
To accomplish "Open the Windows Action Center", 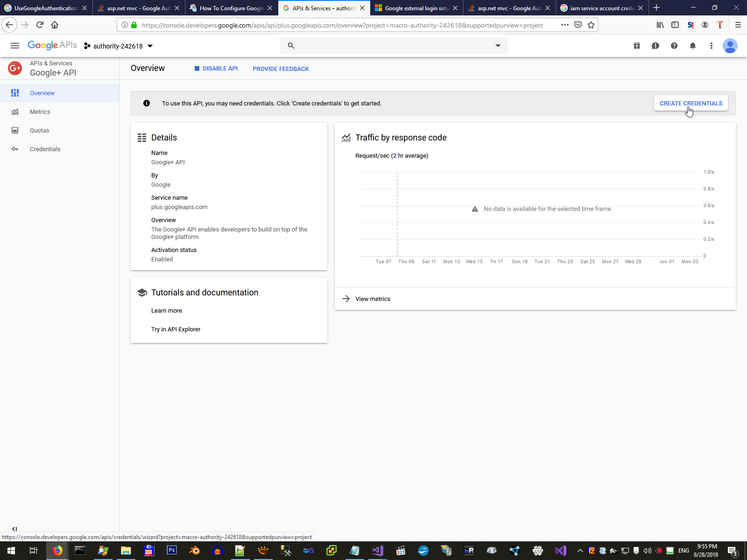I will pos(733,551).
